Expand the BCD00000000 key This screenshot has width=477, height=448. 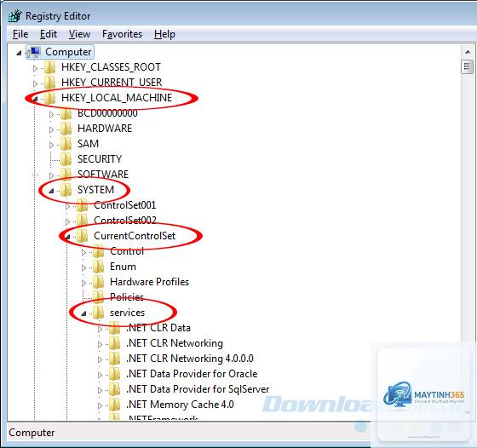51,114
